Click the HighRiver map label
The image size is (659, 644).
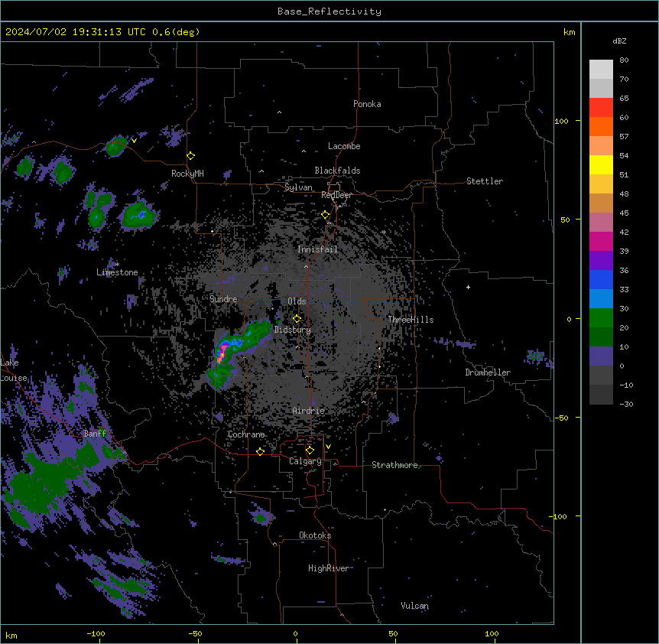[329, 568]
